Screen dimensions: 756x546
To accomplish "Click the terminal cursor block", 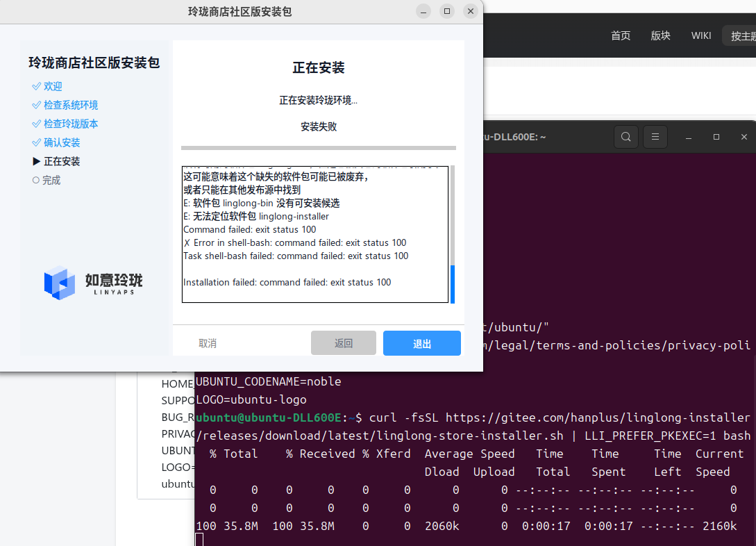I will point(200,540).
